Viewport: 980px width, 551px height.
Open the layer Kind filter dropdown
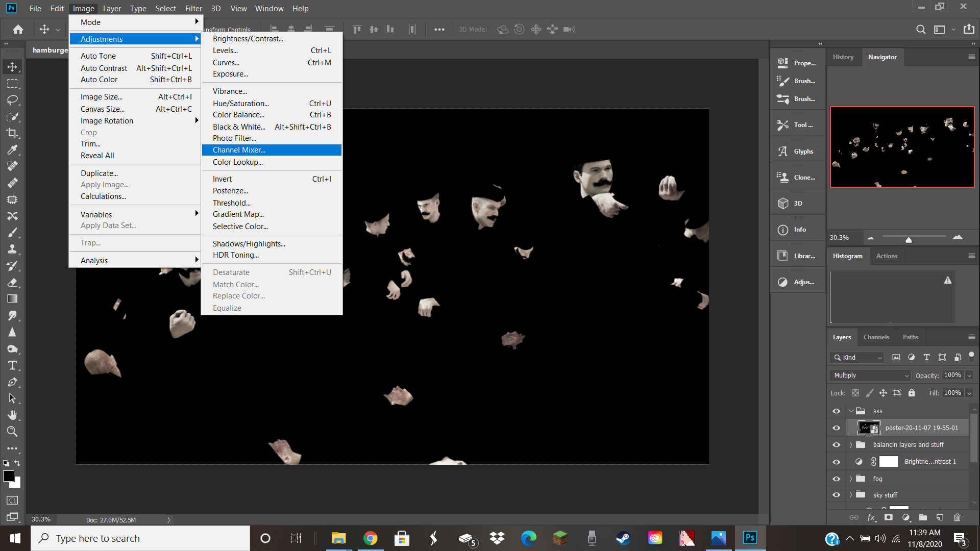857,358
